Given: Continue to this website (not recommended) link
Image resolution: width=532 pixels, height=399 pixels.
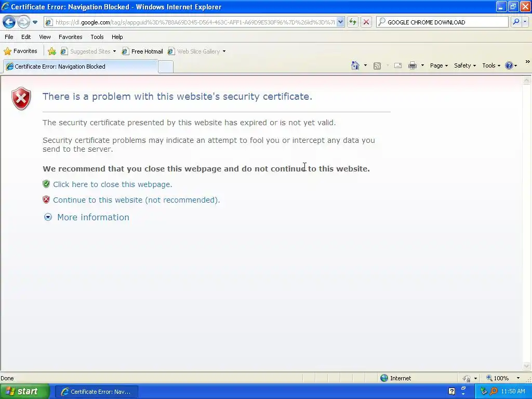Looking at the screenshot, I should pos(137,200).
